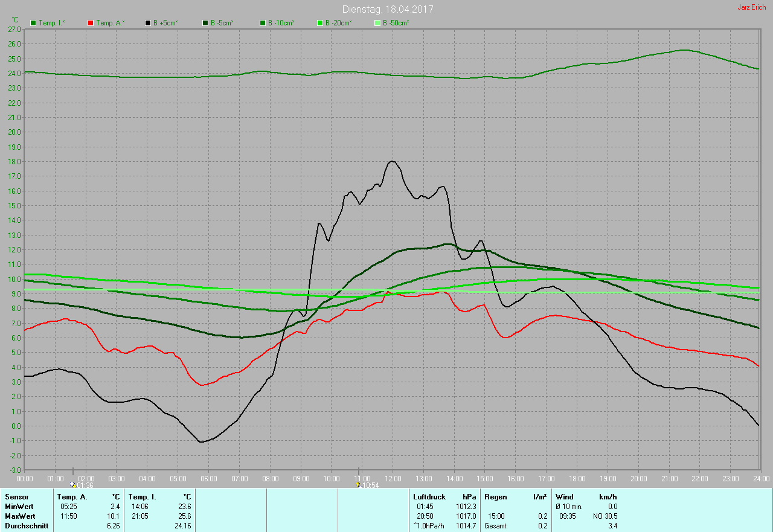773x532 pixels.
Task: Click the B -5cm legend swatch
Action: point(205,23)
